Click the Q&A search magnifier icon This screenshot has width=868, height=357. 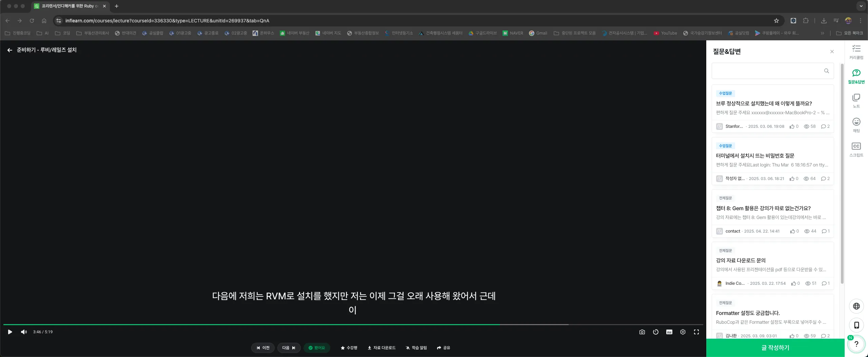[827, 71]
